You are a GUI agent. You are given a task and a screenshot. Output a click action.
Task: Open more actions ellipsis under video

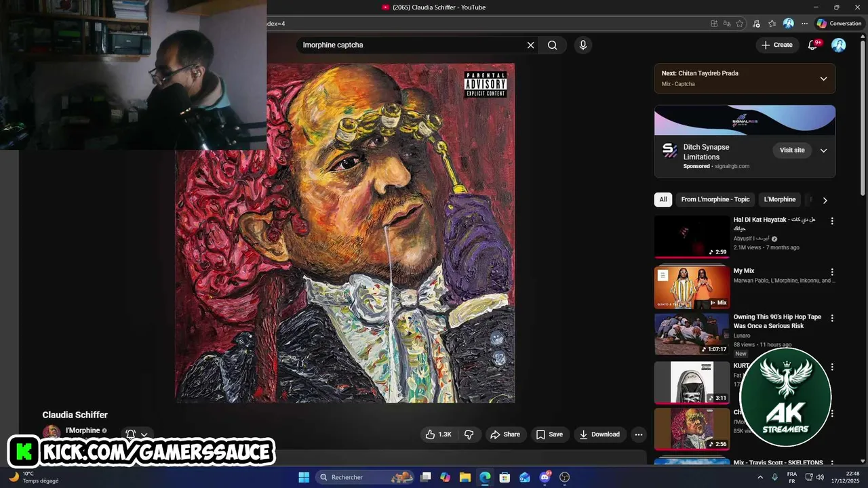point(638,434)
